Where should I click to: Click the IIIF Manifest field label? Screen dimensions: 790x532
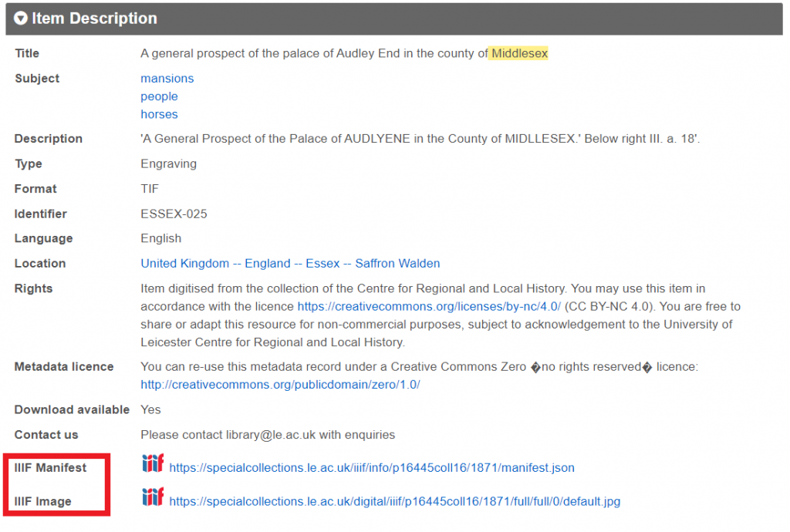click(x=50, y=468)
